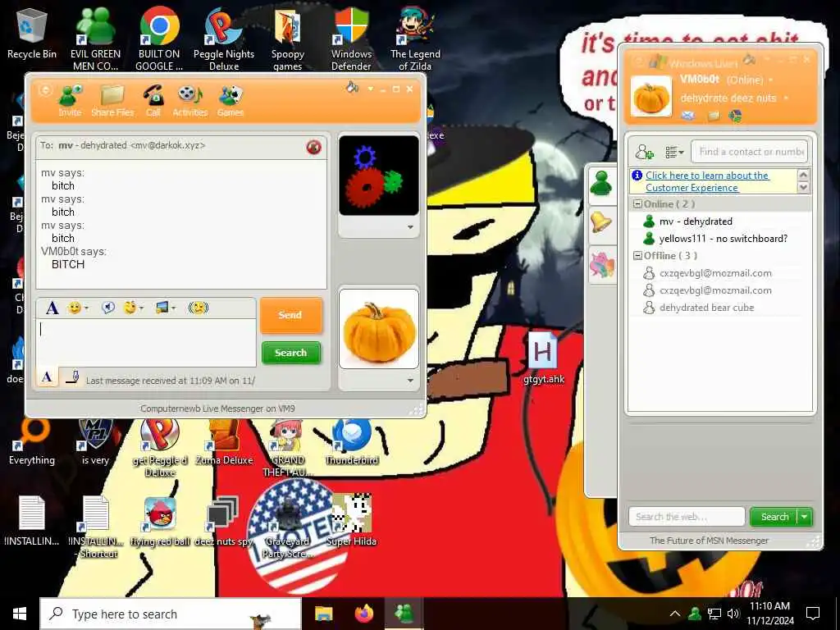Open the contact list view options dropdown

[x=674, y=152]
